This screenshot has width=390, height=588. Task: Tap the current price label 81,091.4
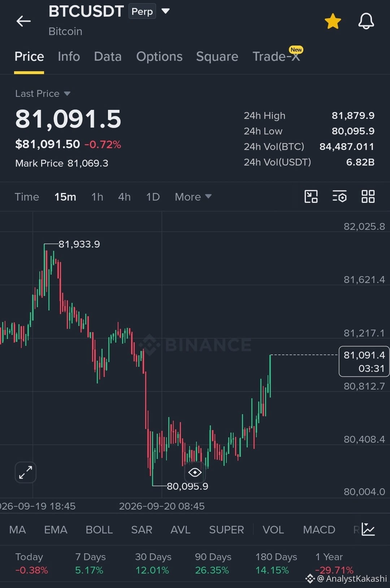click(x=364, y=361)
